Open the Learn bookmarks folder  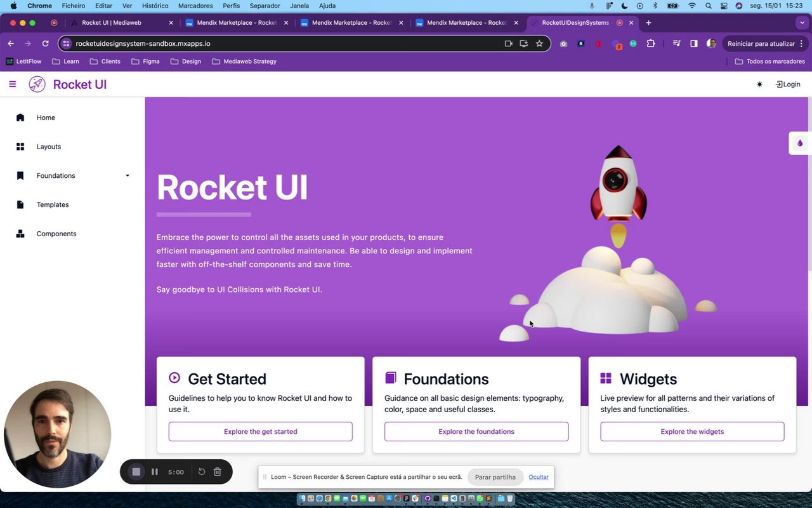pos(65,62)
